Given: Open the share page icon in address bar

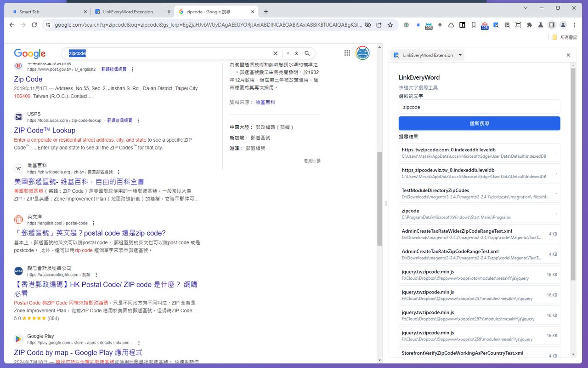Looking at the screenshot, I should [379, 25].
